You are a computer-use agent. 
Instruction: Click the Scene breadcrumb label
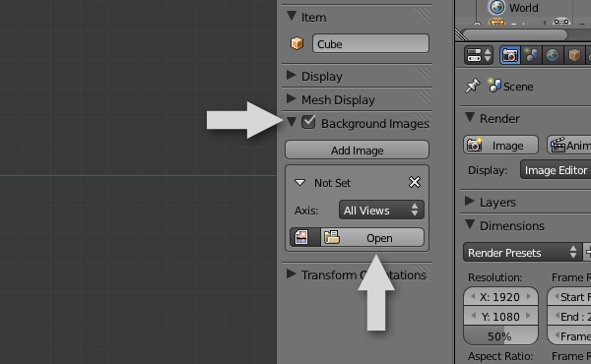(518, 87)
